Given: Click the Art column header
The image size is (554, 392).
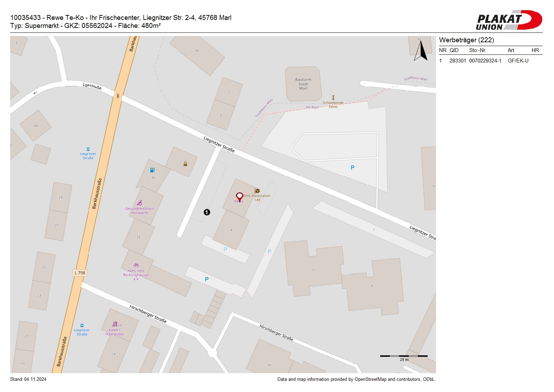Looking at the screenshot, I should tap(511, 50).
